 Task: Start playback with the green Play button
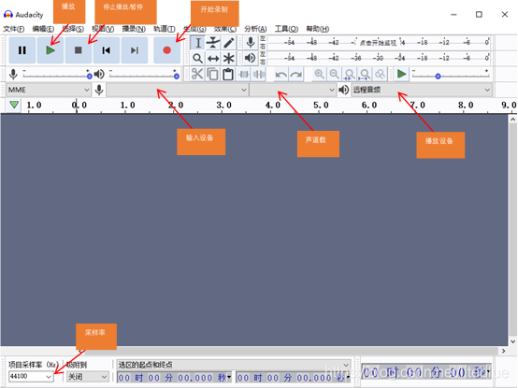pos(50,50)
